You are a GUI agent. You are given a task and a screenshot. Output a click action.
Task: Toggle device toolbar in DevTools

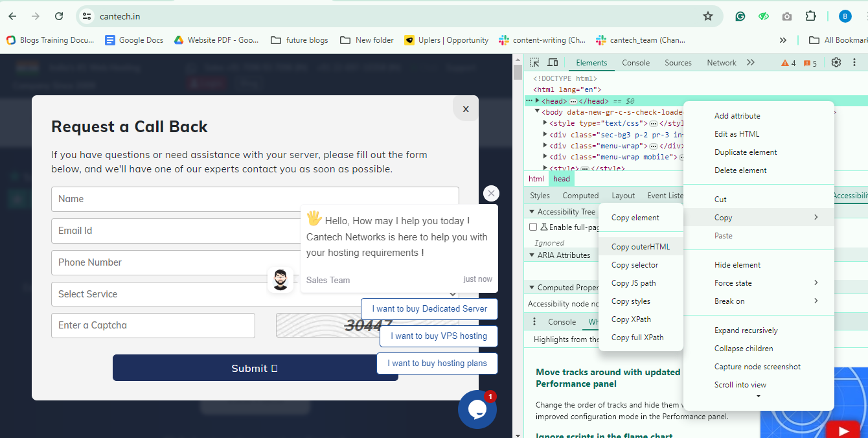553,63
